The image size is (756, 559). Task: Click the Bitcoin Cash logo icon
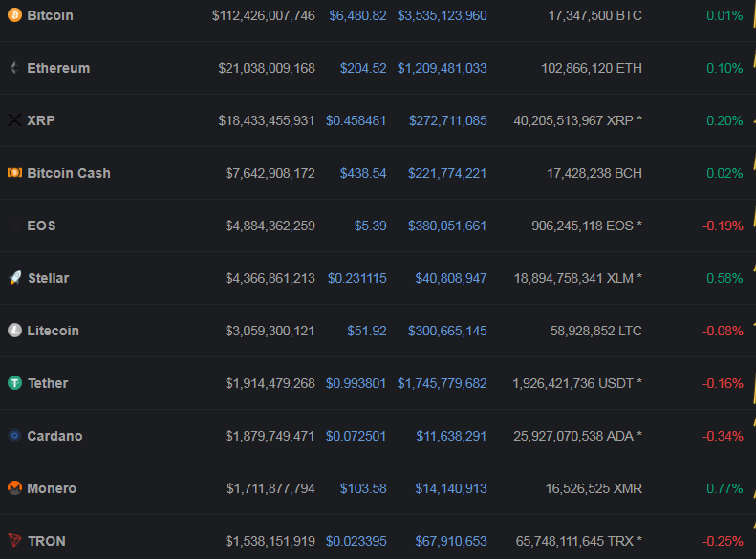(x=14, y=173)
